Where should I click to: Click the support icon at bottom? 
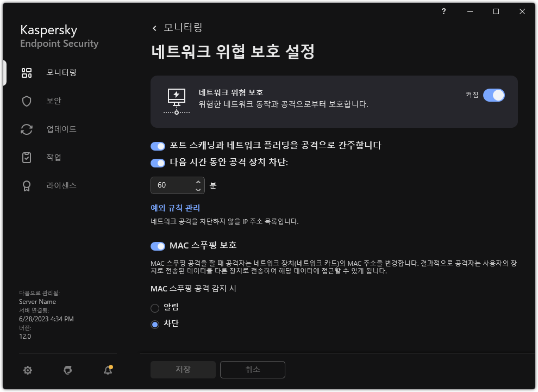pyautogui.click(x=67, y=370)
